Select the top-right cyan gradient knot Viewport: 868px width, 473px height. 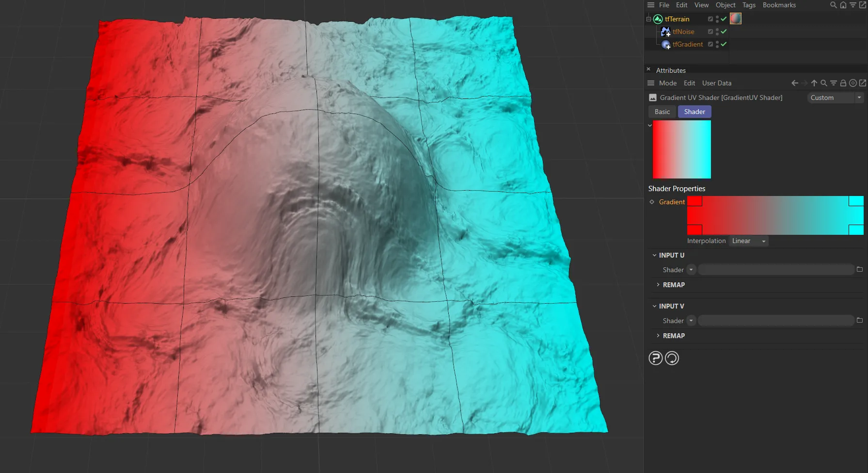855,201
